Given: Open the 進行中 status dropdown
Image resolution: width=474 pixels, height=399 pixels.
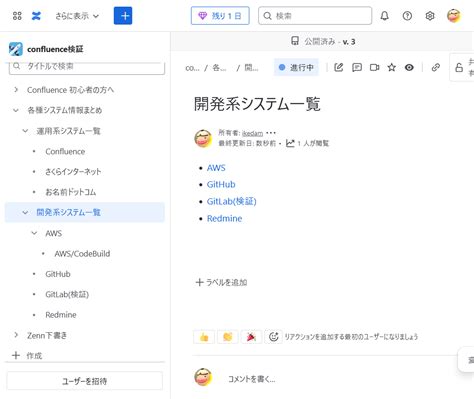Looking at the screenshot, I should tap(296, 67).
